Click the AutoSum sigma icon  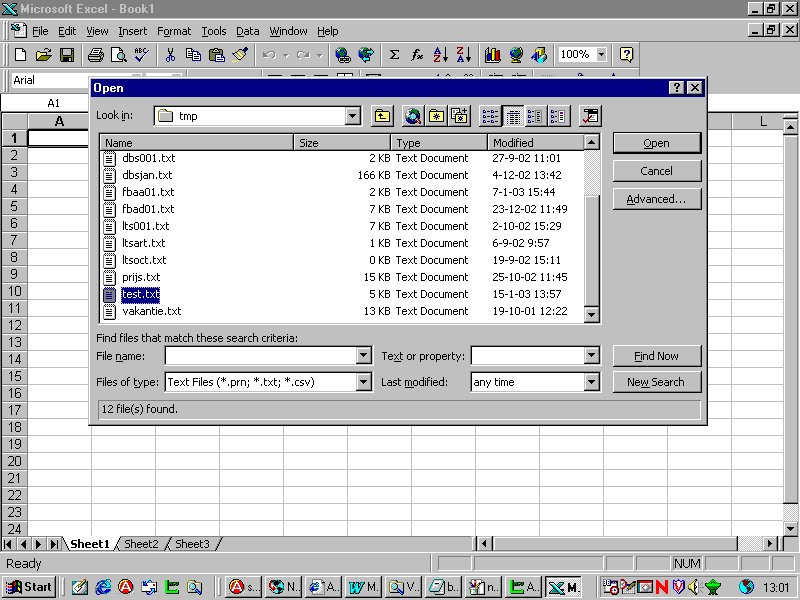tap(394, 55)
